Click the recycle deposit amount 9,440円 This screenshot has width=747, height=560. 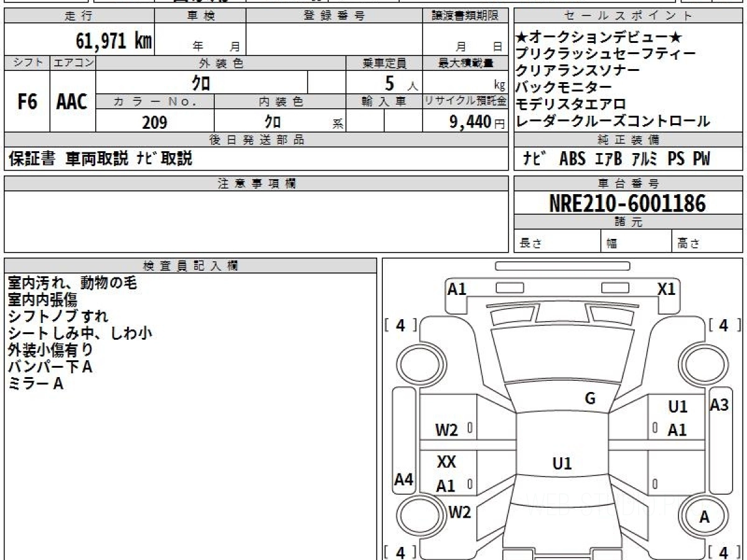(477, 123)
